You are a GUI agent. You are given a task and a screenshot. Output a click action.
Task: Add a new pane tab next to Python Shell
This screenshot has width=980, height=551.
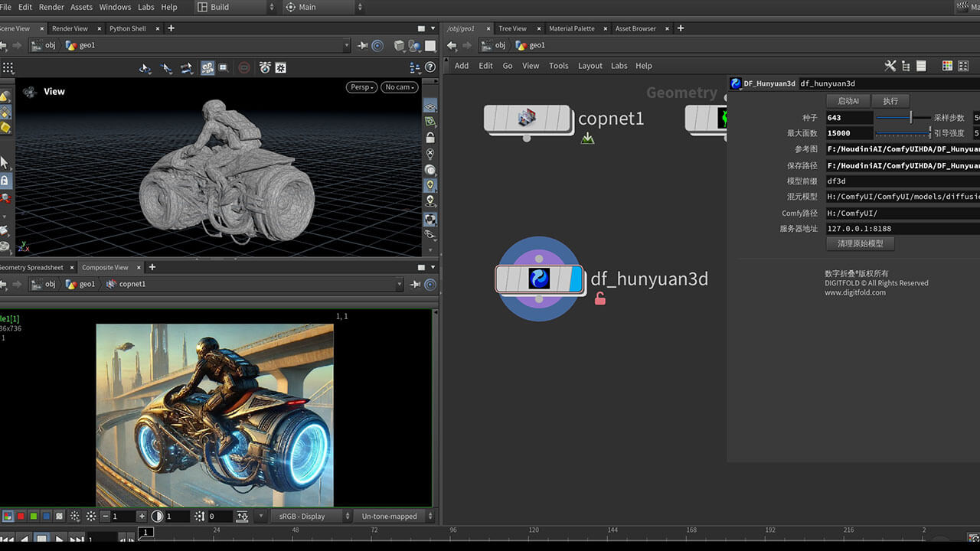tap(171, 28)
